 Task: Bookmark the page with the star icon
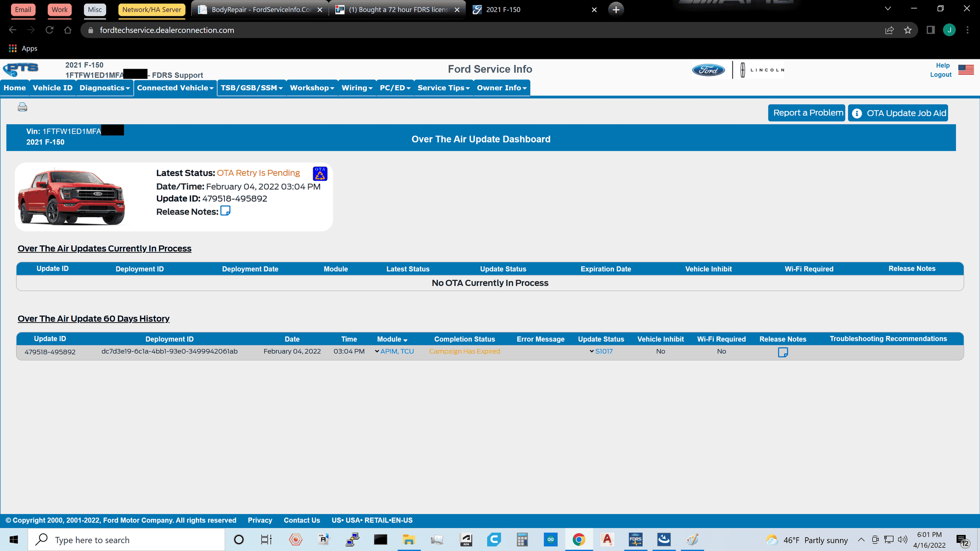pos(908,30)
